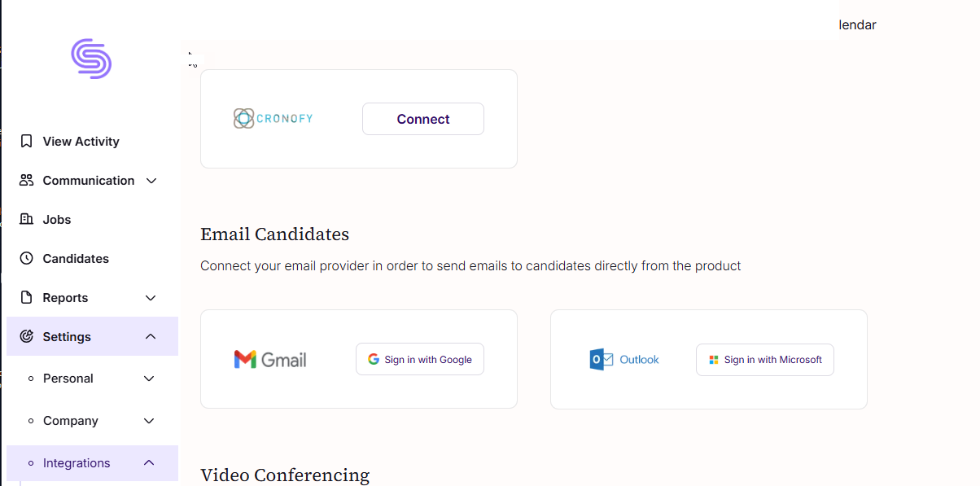Expand the Personal submenu chevron
Image resolution: width=980 pixels, height=486 pixels.
(x=149, y=379)
